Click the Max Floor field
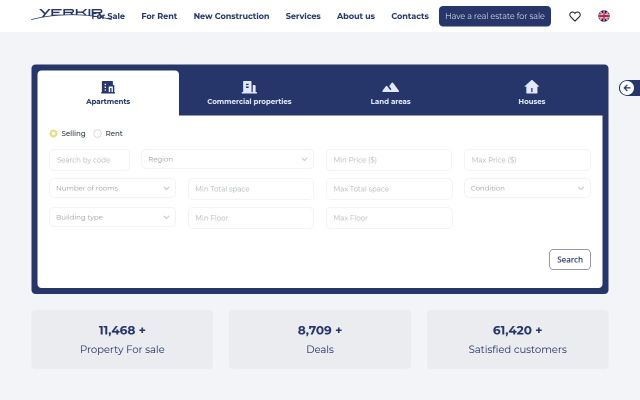 [389, 218]
